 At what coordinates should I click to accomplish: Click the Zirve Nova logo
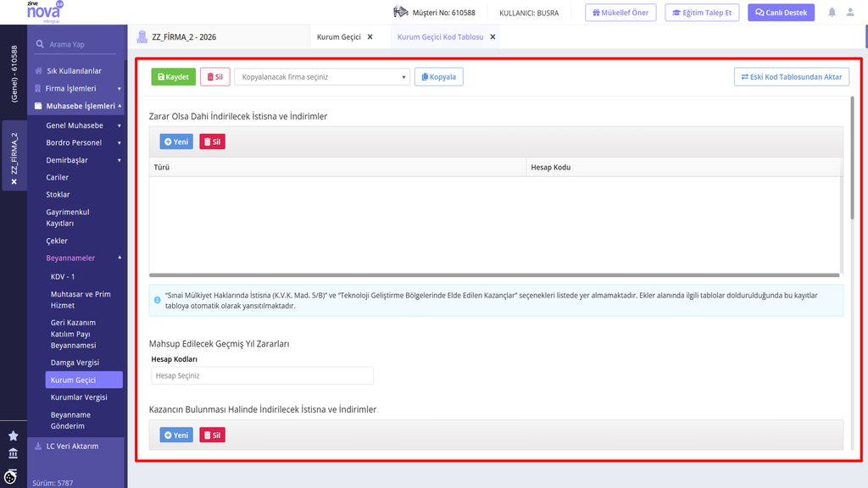click(45, 12)
